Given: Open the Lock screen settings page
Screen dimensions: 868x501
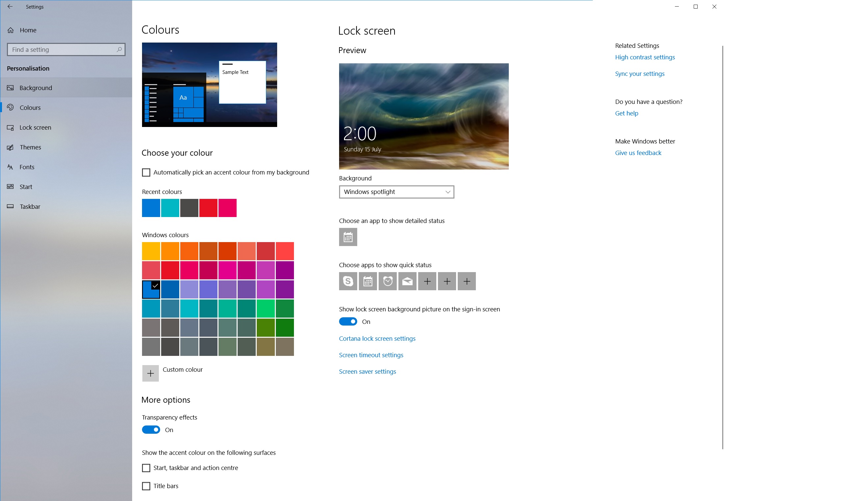Looking at the screenshot, I should [x=66, y=127].
